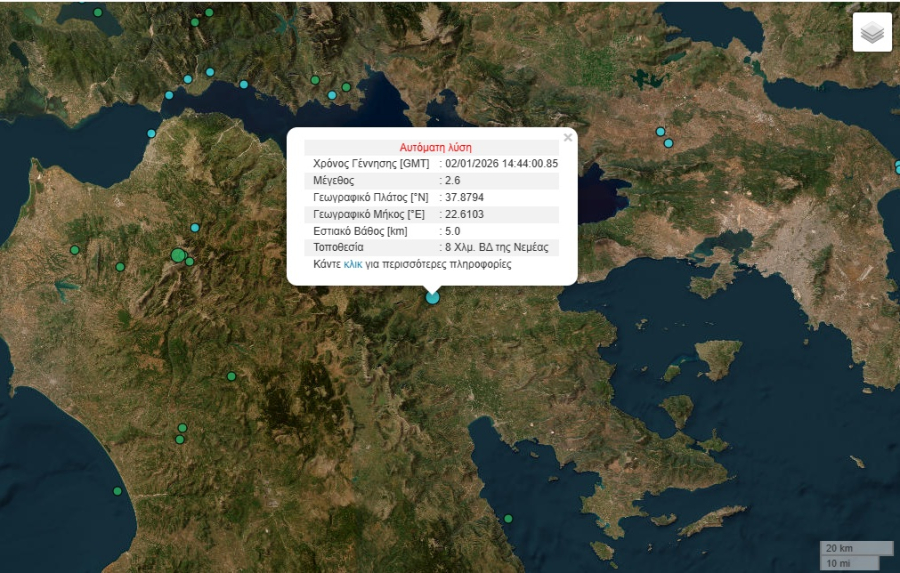Open the map layers switcher

[x=872, y=33]
